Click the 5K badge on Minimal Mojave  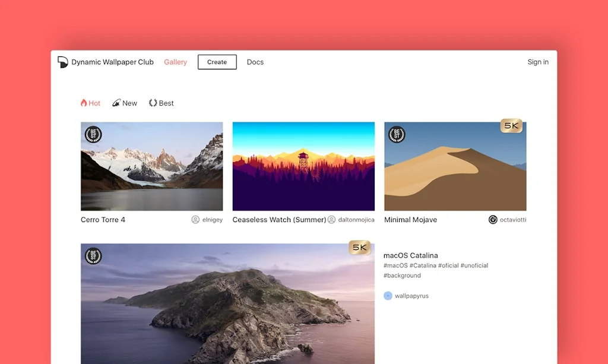[511, 126]
